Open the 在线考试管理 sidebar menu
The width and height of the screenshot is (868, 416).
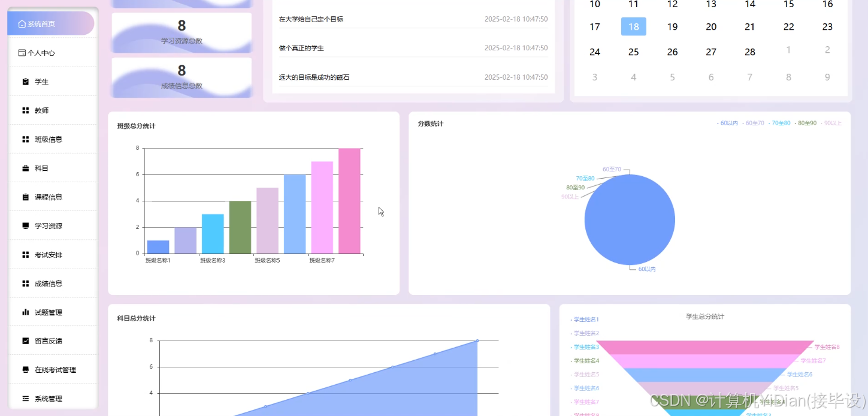(52, 370)
